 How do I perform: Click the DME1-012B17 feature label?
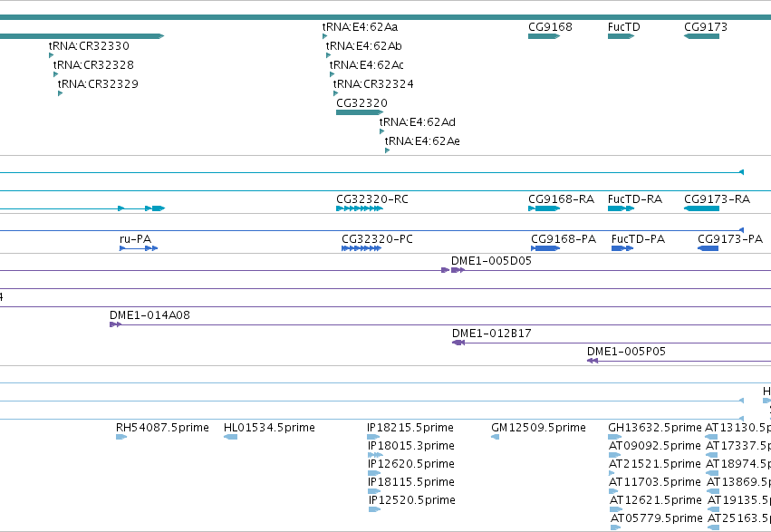(x=492, y=334)
